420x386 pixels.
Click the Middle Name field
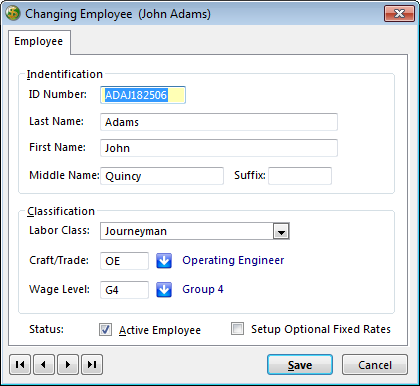coord(162,176)
